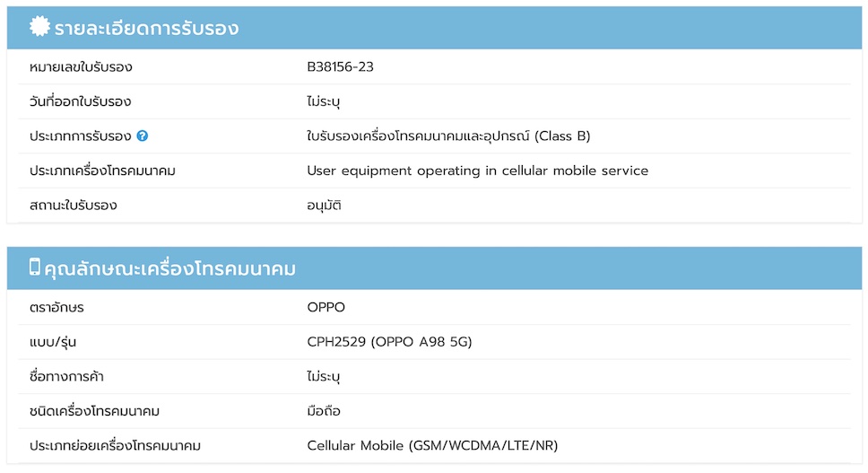This screenshot has width=868, height=473.
Task: Click the ไม่ระบุ value for trade name
Action: coord(324,376)
